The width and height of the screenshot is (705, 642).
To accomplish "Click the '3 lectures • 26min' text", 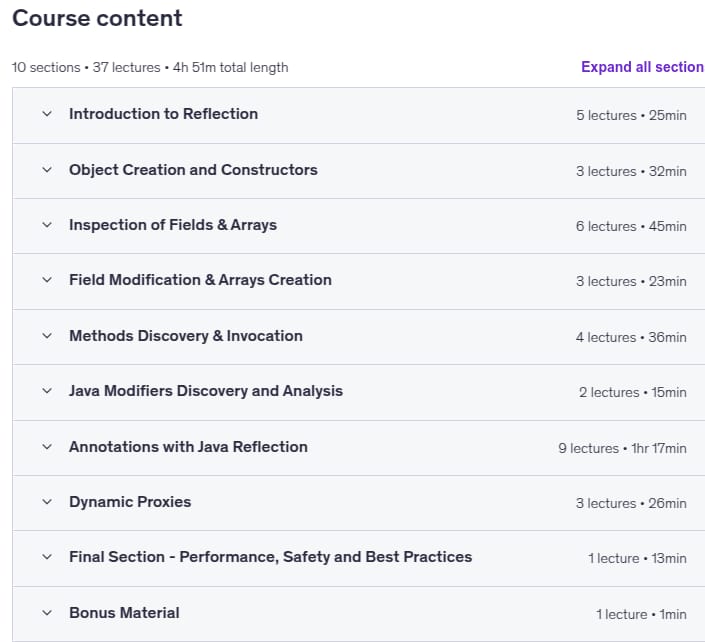I will 631,503.
